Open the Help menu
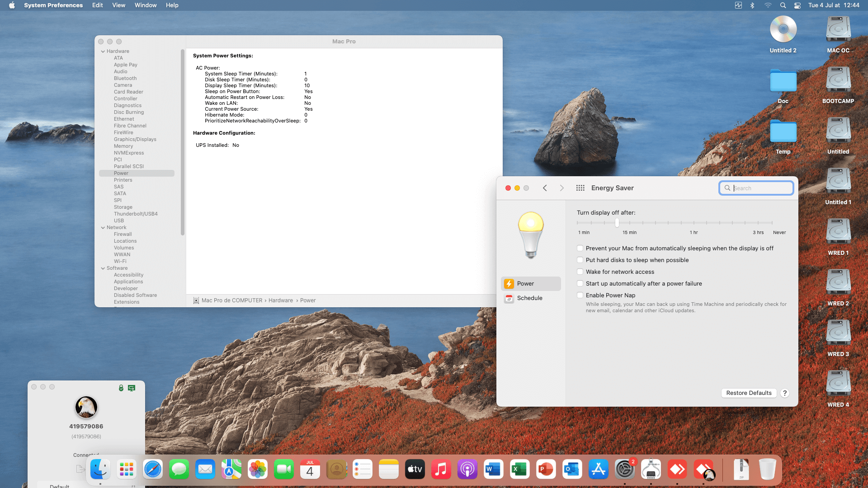Screen dimensions: 868x488 point(172,5)
